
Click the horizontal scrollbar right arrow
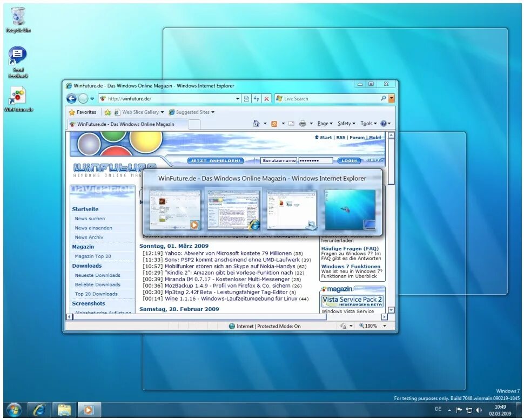point(384,316)
